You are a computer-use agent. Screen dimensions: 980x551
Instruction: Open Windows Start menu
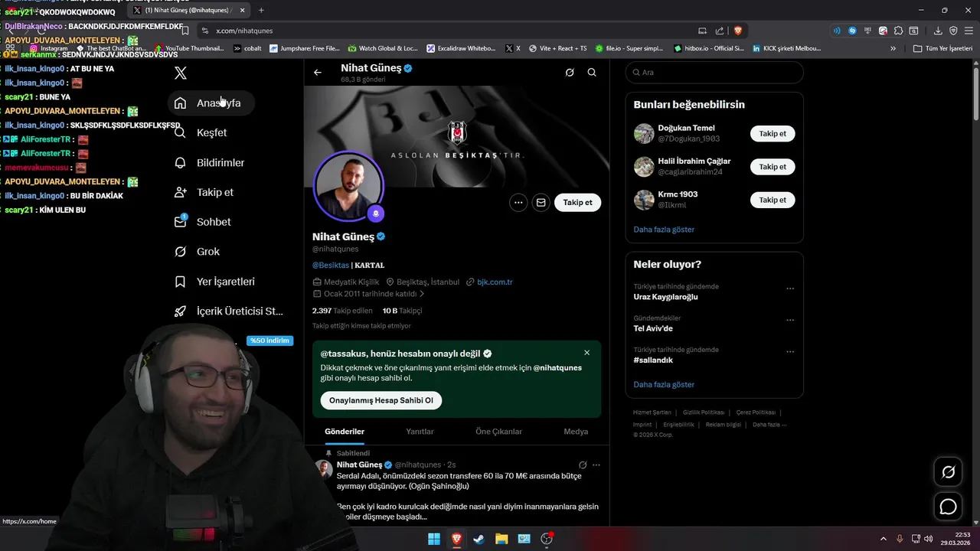[434, 539]
